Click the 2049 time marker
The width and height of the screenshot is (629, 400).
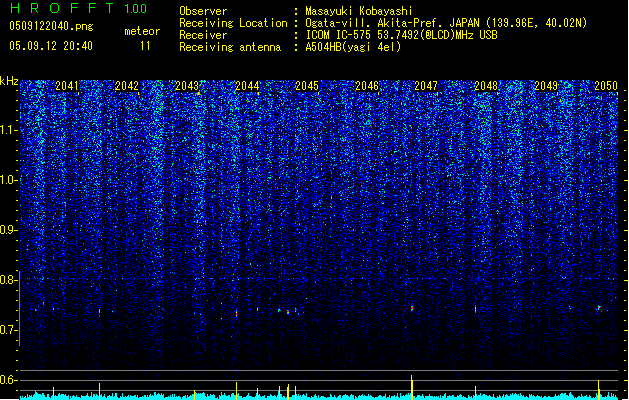(546, 86)
